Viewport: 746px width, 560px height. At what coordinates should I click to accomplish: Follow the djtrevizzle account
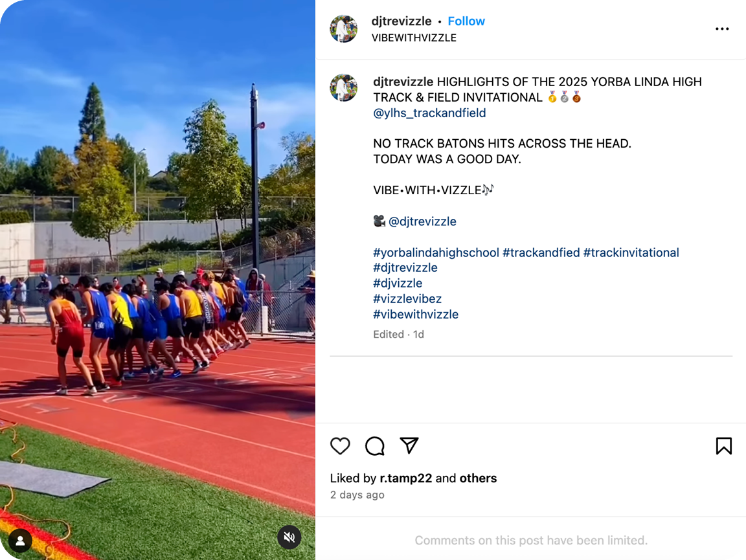466,21
